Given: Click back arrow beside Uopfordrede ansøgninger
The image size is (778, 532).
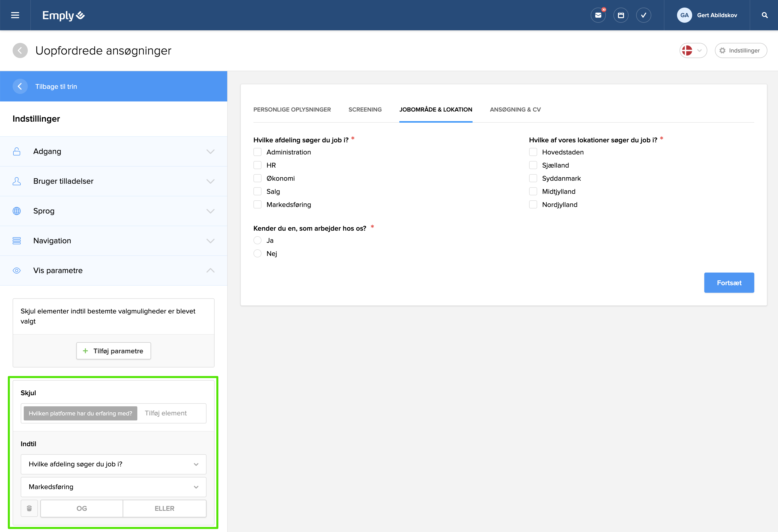Looking at the screenshot, I should (x=20, y=50).
